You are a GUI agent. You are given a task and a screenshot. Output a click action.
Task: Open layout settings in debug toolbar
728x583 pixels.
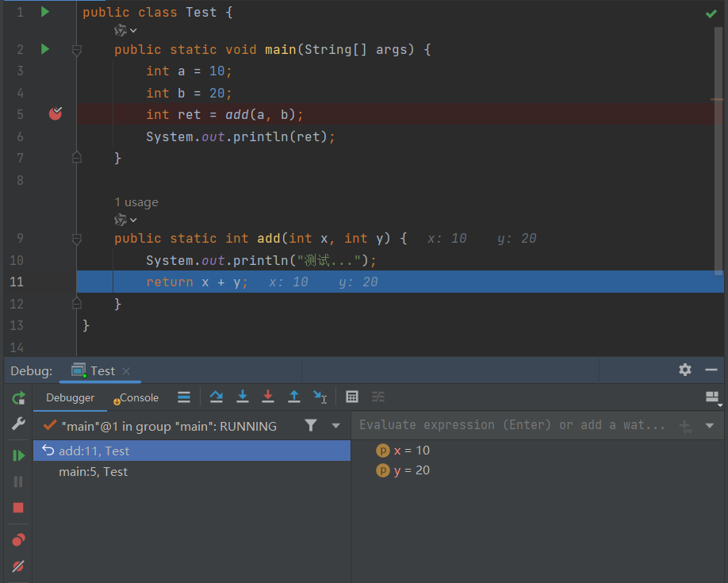pos(713,398)
